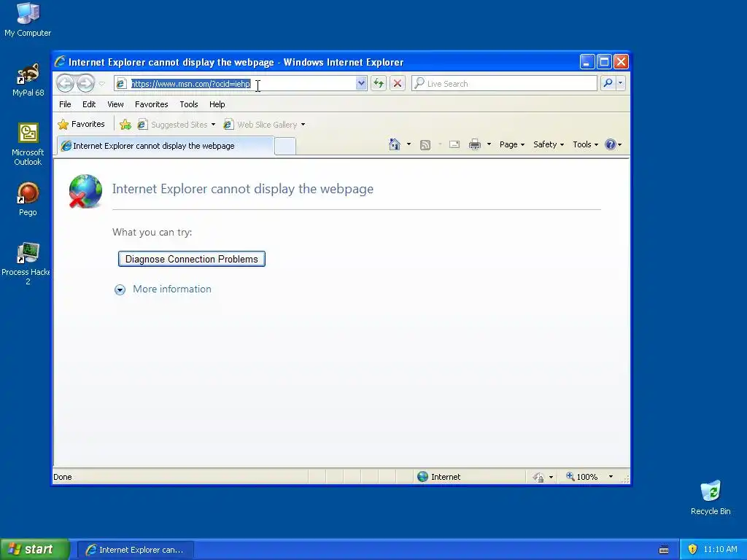Open a new blank tab
The width and height of the screenshot is (747, 560).
pos(285,146)
